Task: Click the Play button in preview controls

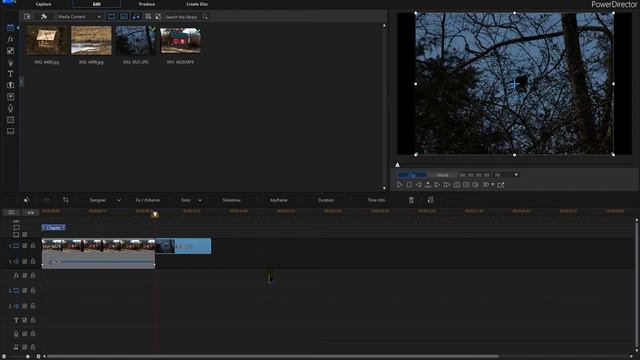Action: (x=400, y=185)
